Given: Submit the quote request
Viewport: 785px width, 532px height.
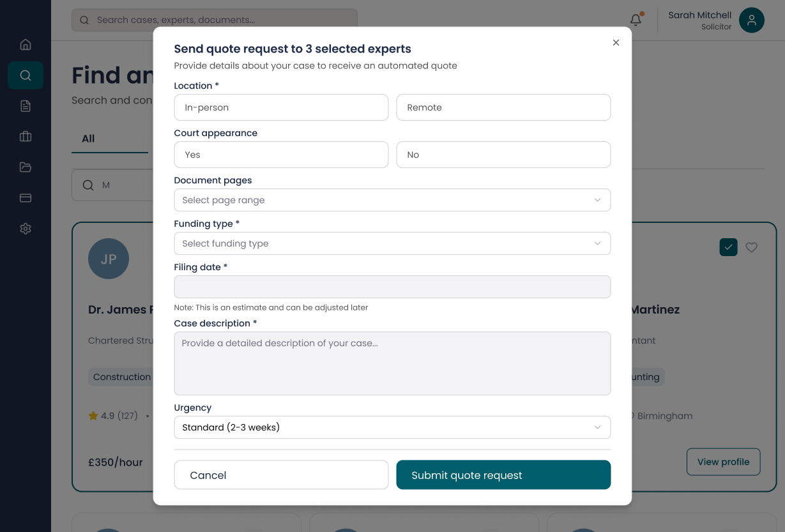Looking at the screenshot, I should pos(503,475).
